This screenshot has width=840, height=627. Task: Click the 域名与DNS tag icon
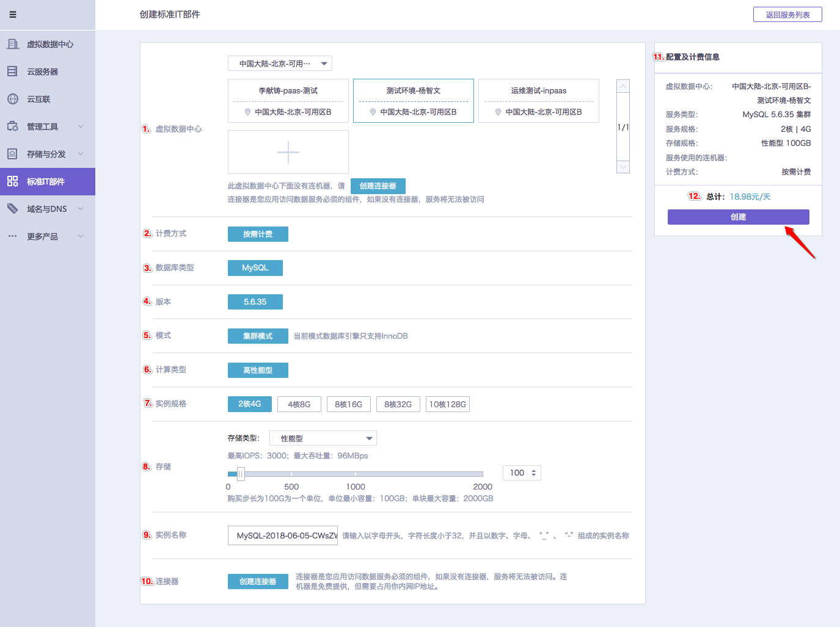coord(12,209)
